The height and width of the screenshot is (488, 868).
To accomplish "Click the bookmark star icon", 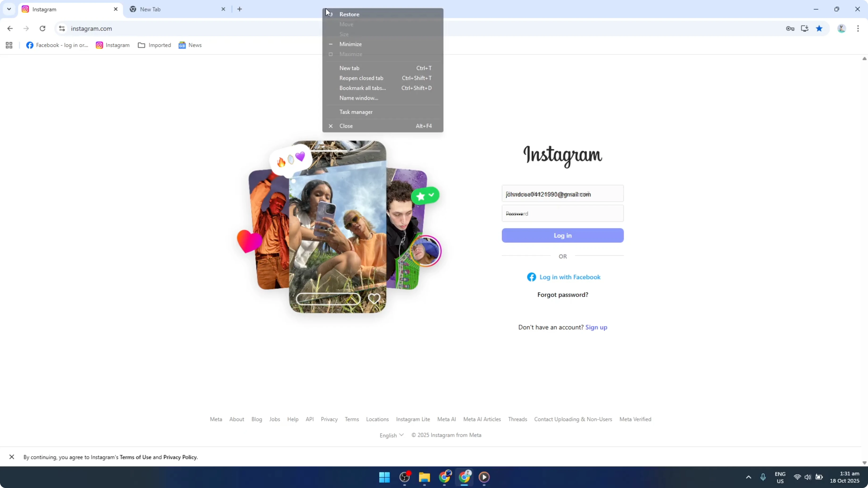I will 819,29.
